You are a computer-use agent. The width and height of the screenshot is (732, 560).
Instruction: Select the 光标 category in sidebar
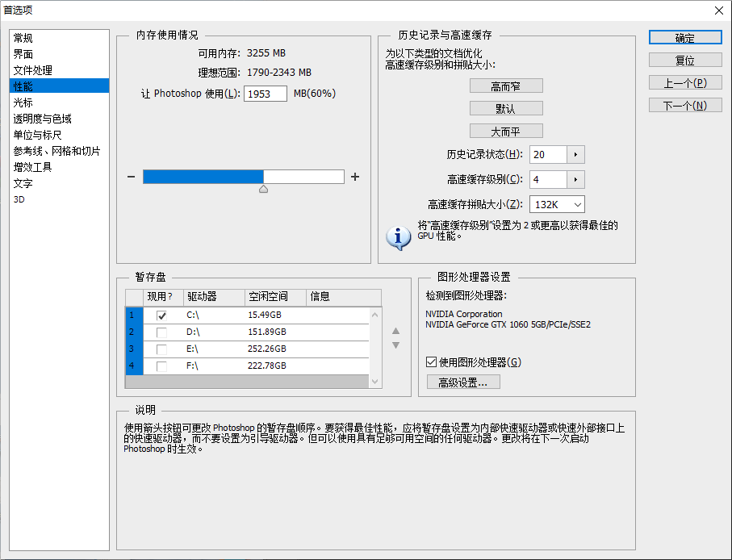[x=22, y=102]
